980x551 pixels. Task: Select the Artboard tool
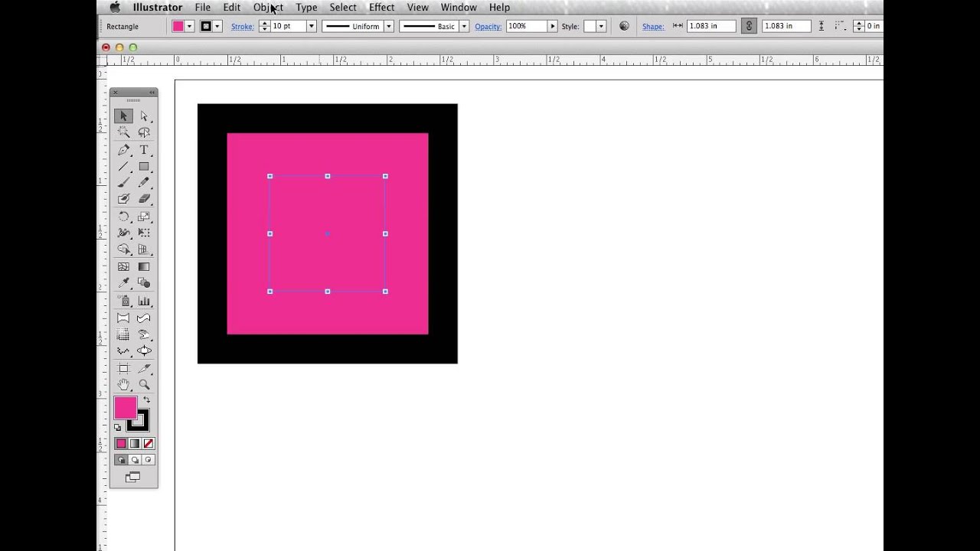click(x=123, y=368)
